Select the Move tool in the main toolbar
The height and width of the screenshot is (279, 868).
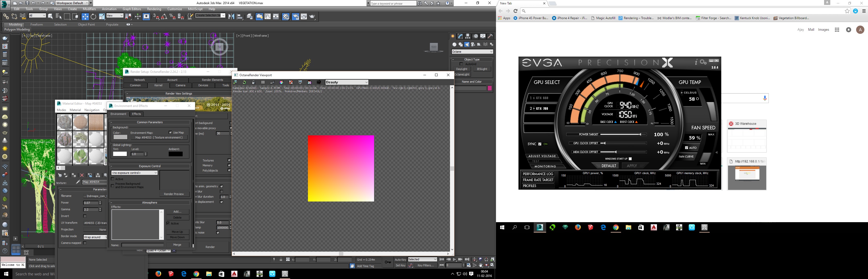(x=85, y=17)
